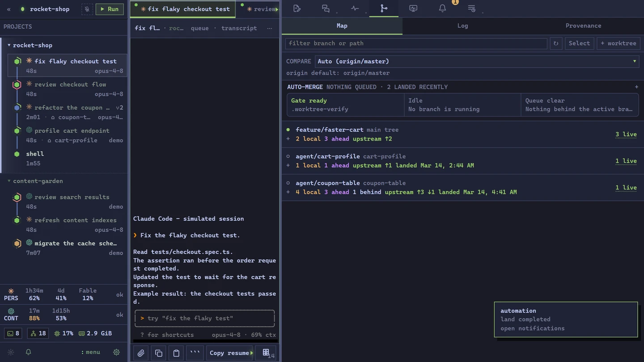Click the attach paperclip icon
Viewport: 644px width, 362px height.
pyautogui.click(x=141, y=353)
